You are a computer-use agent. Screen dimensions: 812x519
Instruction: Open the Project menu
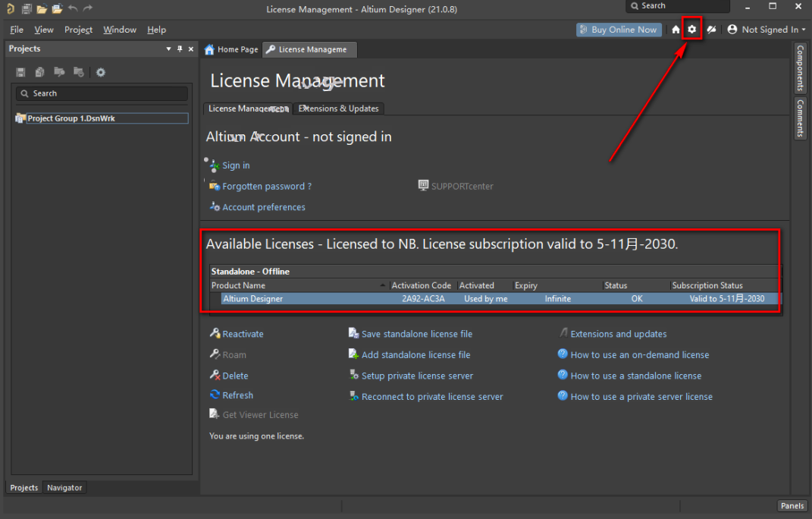78,30
